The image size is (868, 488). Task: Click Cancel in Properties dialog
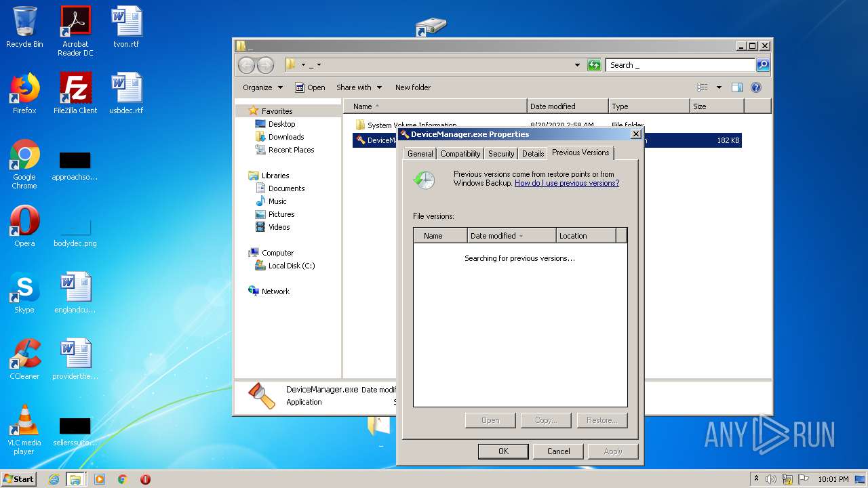[558, 451]
